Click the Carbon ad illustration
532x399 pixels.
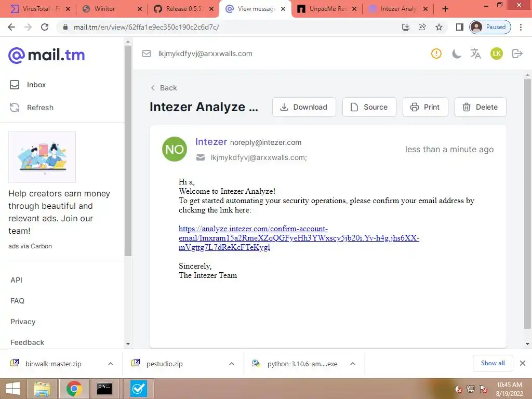(x=42, y=157)
